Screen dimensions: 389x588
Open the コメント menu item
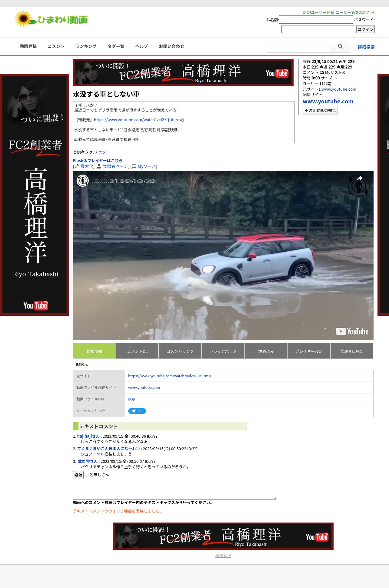coord(56,46)
